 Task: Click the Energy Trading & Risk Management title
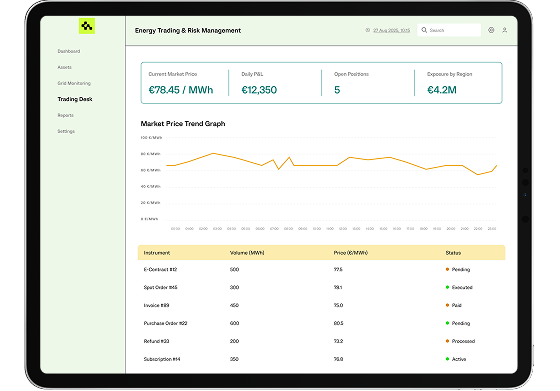point(188,31)
